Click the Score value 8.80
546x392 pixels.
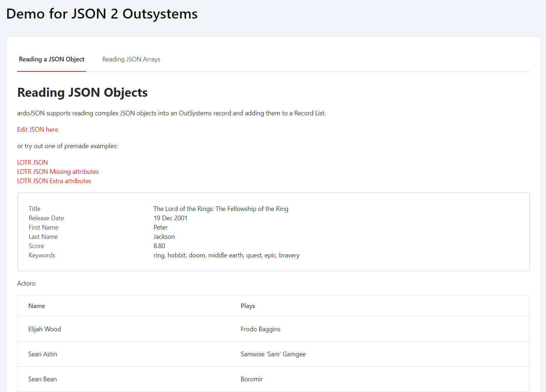point(159,246)
